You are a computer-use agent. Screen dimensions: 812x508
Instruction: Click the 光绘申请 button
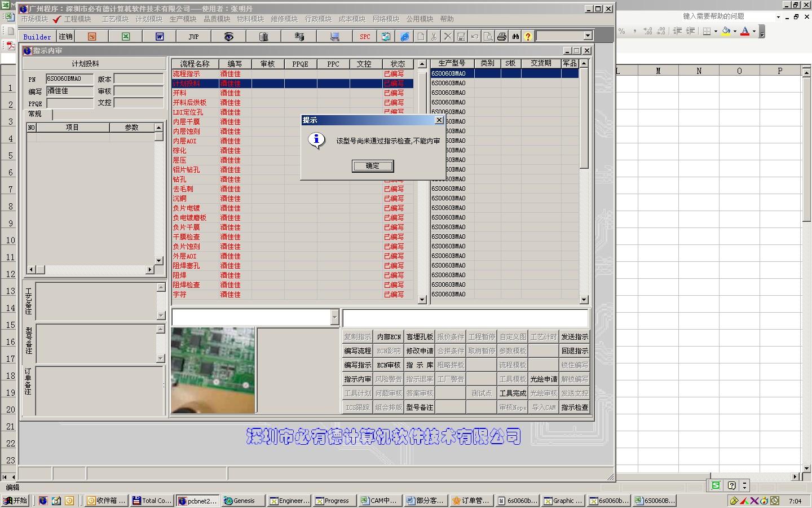[x=544, y=379]
